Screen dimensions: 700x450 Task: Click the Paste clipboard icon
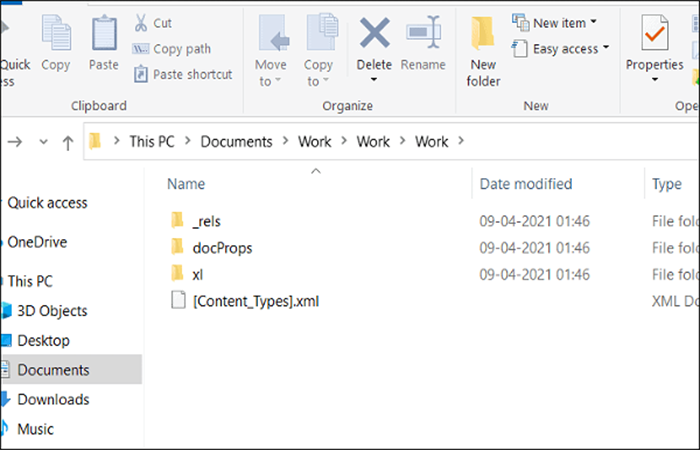pyautogui.click(x=104, y=33)
